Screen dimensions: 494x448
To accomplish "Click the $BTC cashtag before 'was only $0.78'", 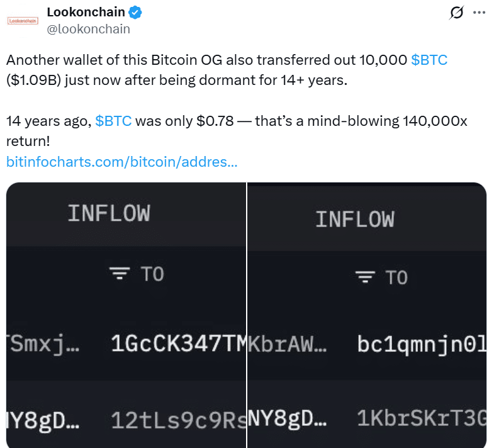I will [113, 121].
